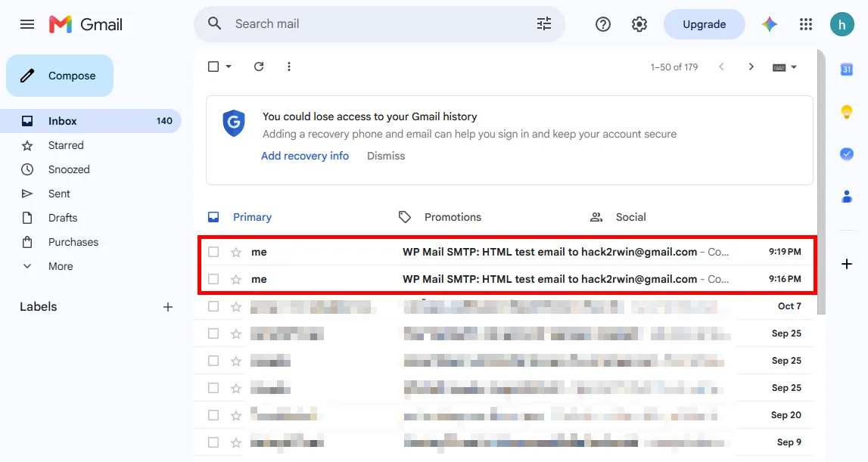Create new label plus icon
This screenshot has width=868, height=462.
click(168, 307)
